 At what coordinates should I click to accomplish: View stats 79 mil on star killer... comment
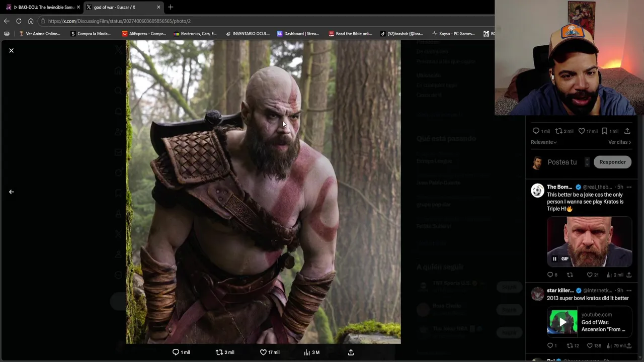coord(616,346)
